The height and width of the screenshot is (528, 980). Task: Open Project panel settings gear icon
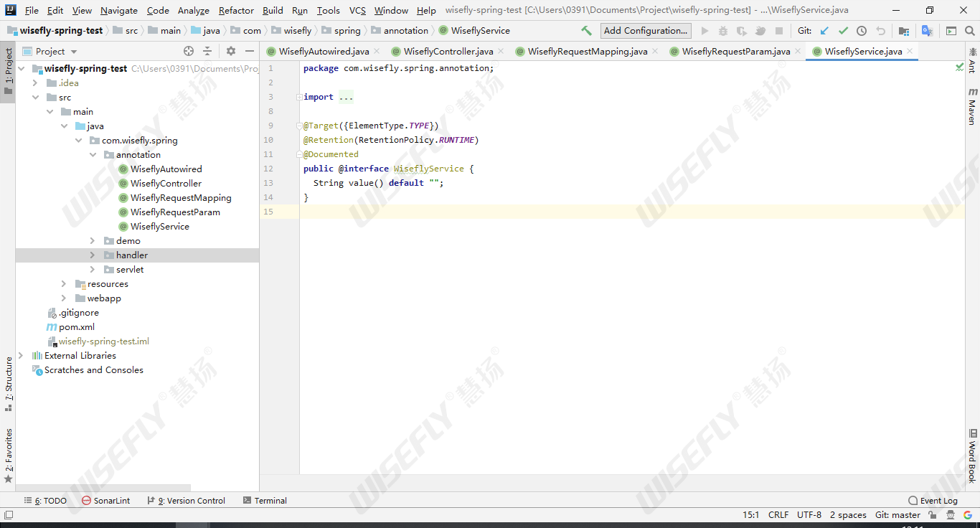tap(231, 51)
